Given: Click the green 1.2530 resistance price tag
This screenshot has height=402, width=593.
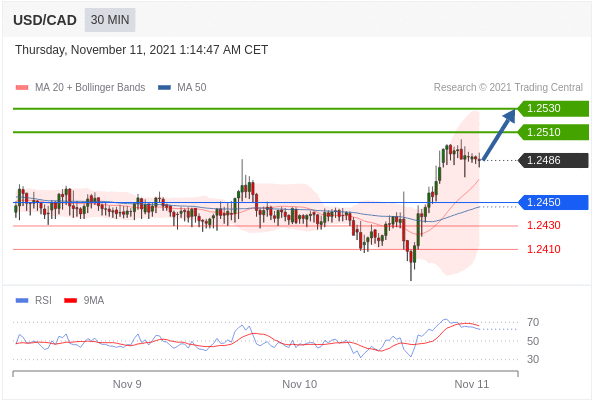Looking at the screenshot, I should point(553,109).
